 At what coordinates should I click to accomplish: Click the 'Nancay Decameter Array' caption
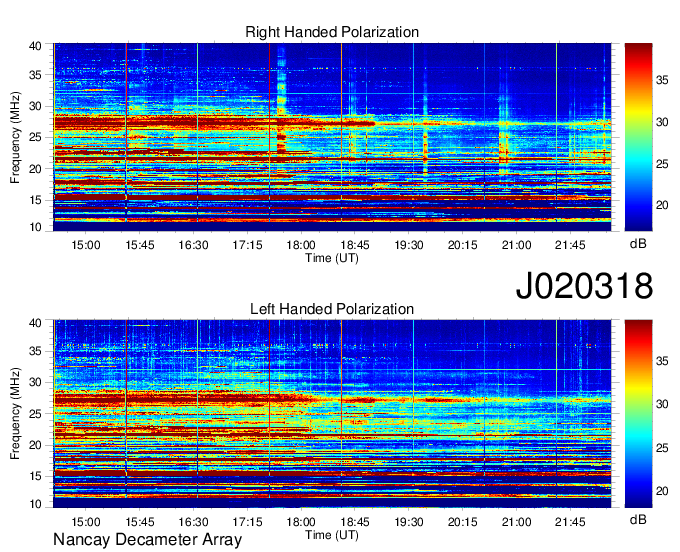click(x=147, y=539)
